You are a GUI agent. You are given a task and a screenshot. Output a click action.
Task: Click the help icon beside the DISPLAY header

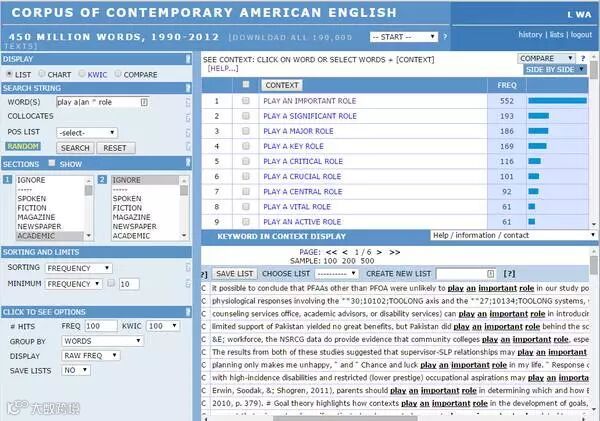pos(188,59)
